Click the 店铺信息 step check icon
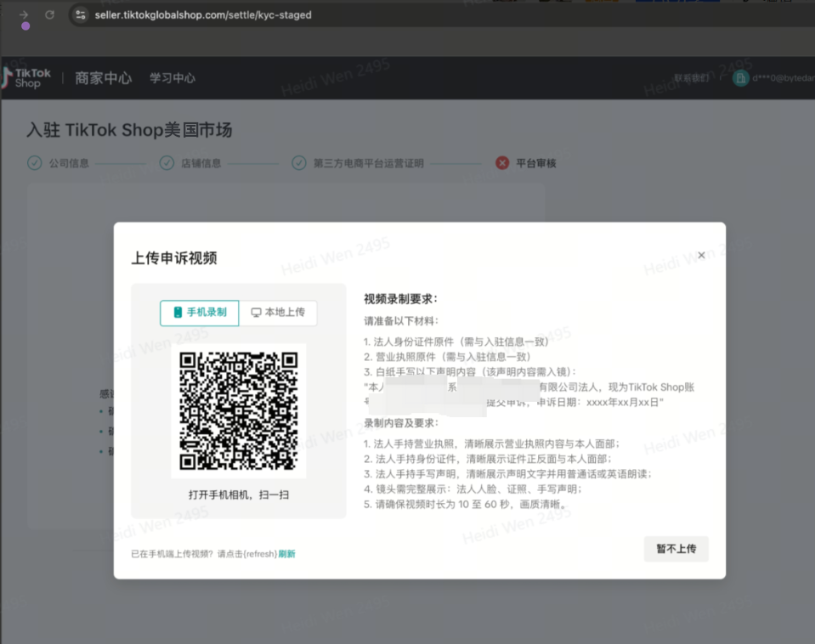Screen dimensions: 815x644 pyautogui.click(x=167, y=163)
